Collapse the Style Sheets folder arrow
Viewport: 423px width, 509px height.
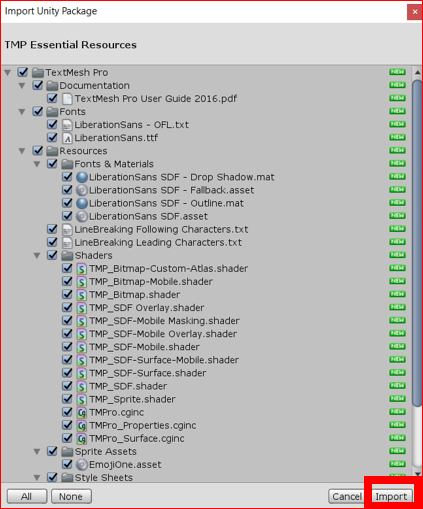(x=37, y=478)
